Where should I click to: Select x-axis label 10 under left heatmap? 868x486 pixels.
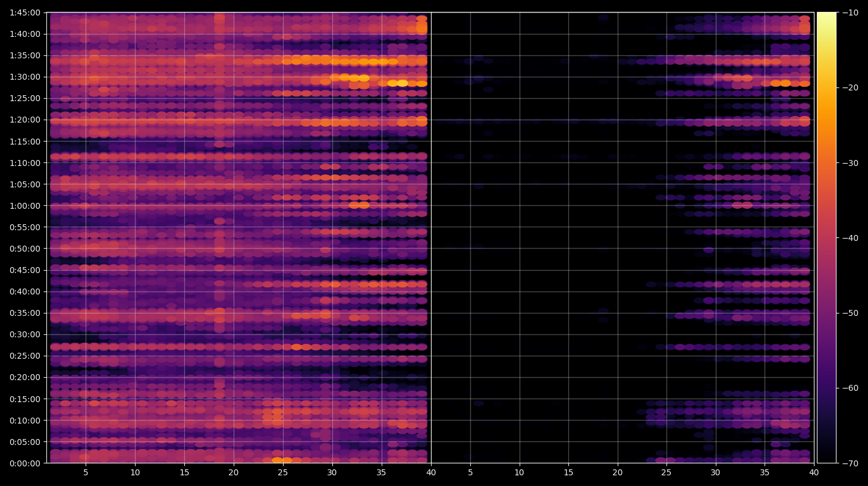135,473
